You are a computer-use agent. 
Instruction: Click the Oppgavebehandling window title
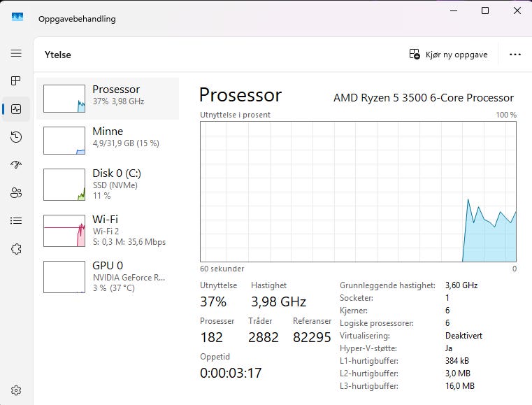point(77,19)
